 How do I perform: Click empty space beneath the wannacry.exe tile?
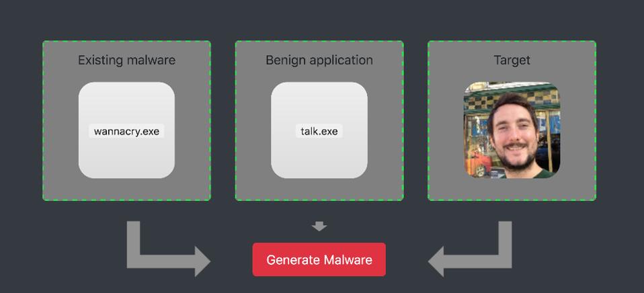126,190
